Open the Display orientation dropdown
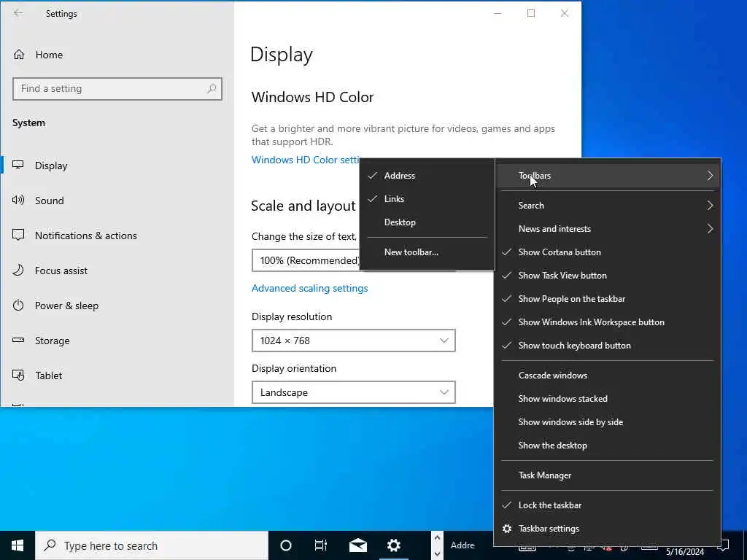747x560 pixels. tap(354, 392)
